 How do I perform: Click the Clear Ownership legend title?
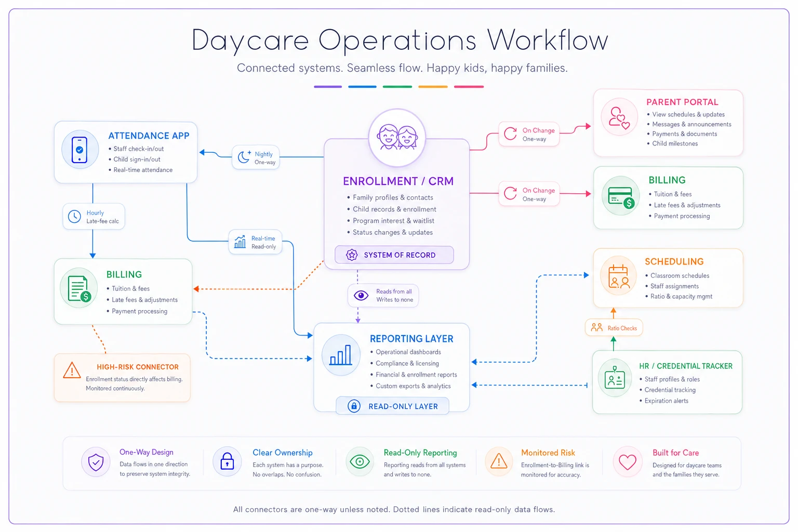(283, 453)
